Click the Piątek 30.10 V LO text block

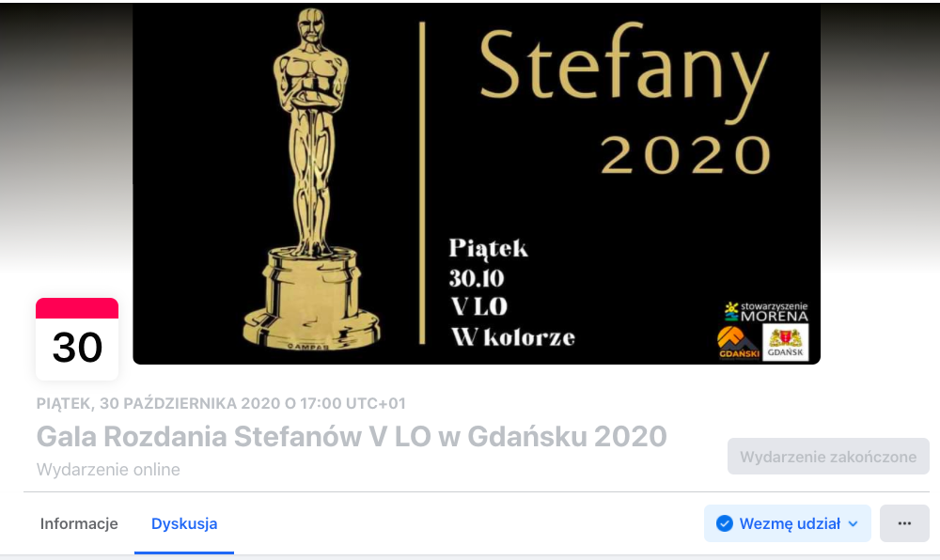coord(512,293)
